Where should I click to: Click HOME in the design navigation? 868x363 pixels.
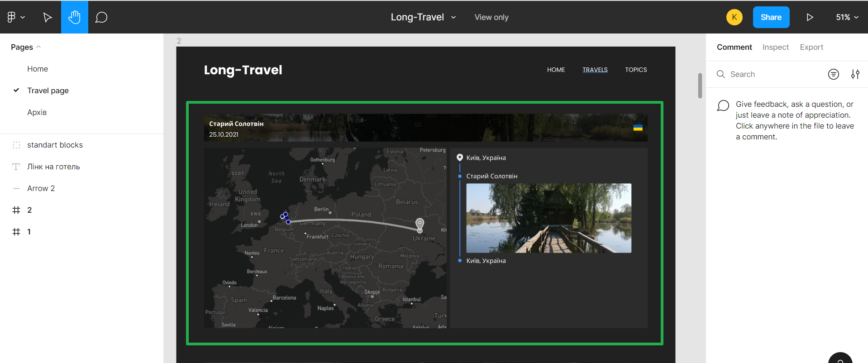point(556,70)
